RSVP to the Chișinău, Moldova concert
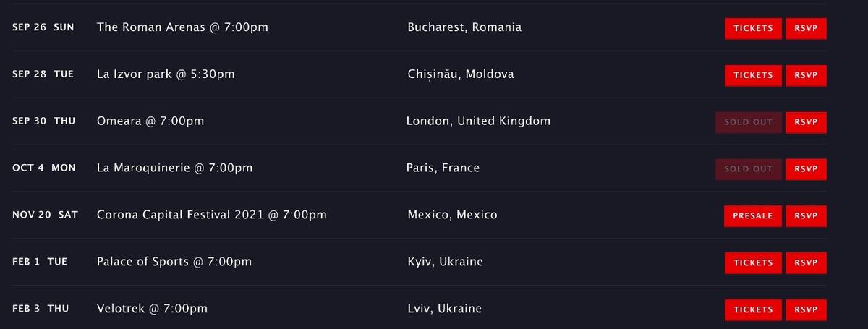Image resolution: width=868 pixels, height=329 pixels. [806, 75]
